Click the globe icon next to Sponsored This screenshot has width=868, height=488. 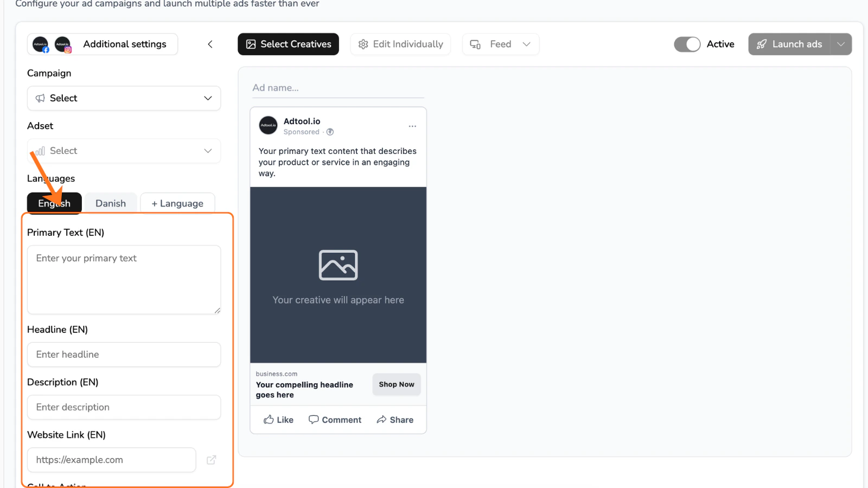tap(330, 132)
